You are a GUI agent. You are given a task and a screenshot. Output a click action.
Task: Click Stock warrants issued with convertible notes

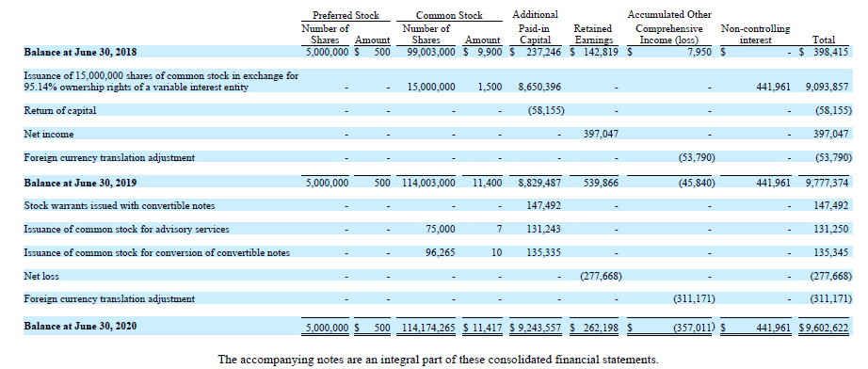(120, 205)
